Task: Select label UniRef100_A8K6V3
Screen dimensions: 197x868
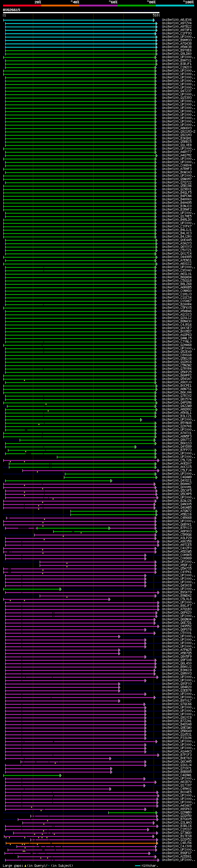Action: pyautogui.click(x=177, y=128)
